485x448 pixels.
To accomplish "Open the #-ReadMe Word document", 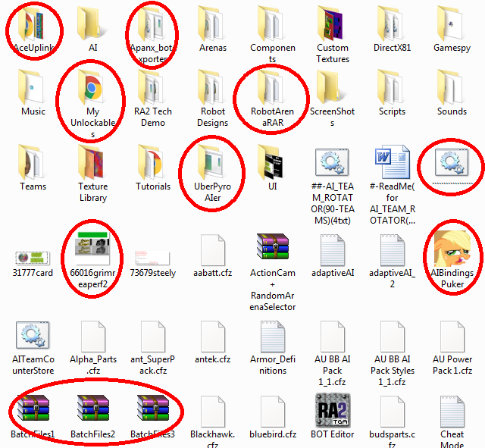I will click(393, 164).
